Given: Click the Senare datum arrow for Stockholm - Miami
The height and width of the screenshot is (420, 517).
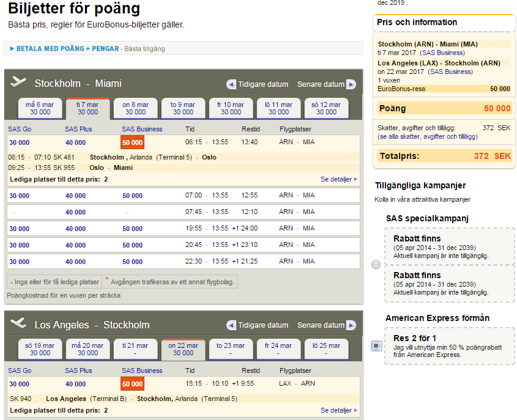Looking at the screenshot, I should tap(351, 84).
